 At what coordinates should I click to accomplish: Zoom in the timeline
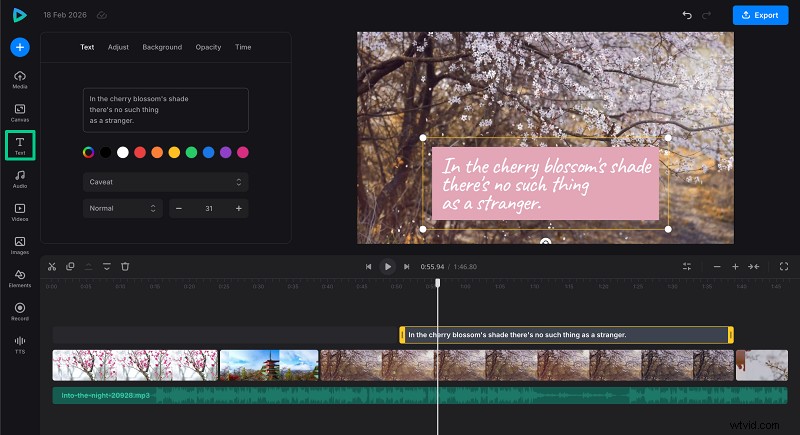pos(735,267)
